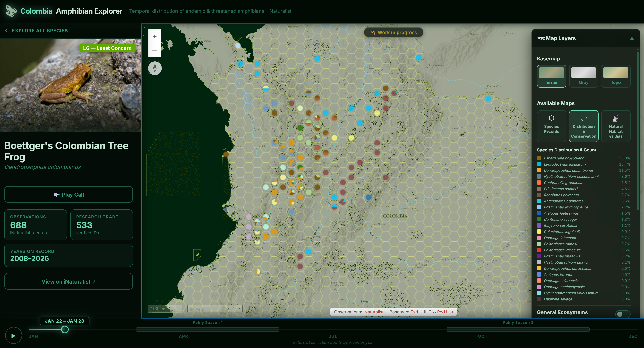The width and height of the screenshot is (644, 348).
Task: Click the Bolitoglossa ramosi legend entry
Action: click(x=583, y=244)
